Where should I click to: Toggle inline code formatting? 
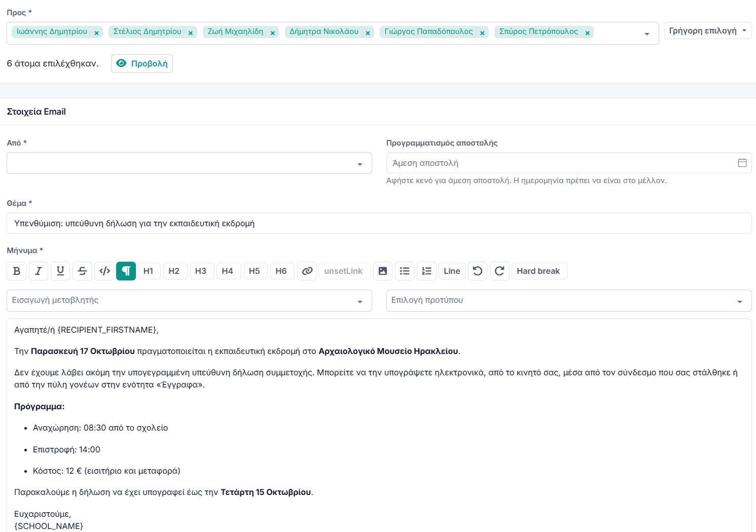coord(104,271)
